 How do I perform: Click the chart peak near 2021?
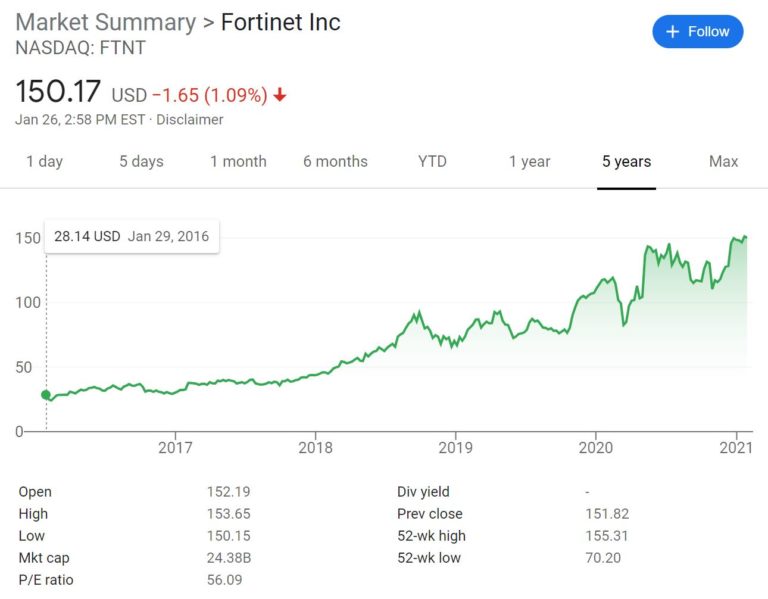tap(745, 237)
